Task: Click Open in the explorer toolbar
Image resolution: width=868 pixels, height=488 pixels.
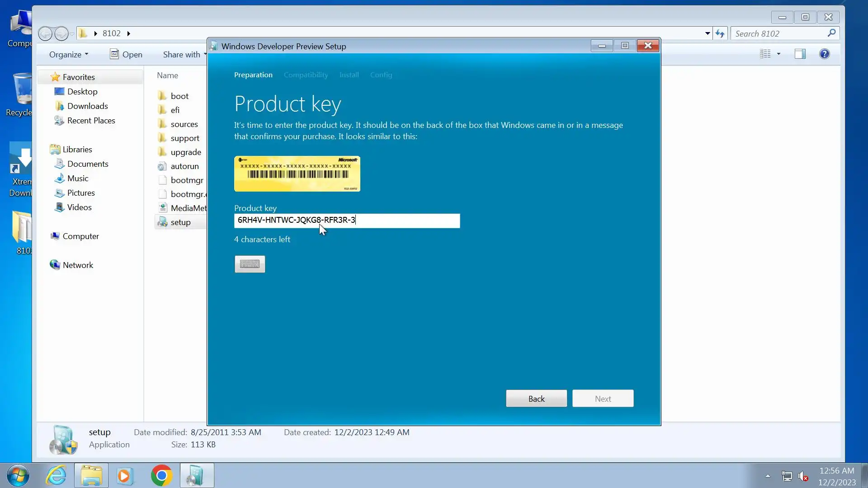Action: coord(126,54)
